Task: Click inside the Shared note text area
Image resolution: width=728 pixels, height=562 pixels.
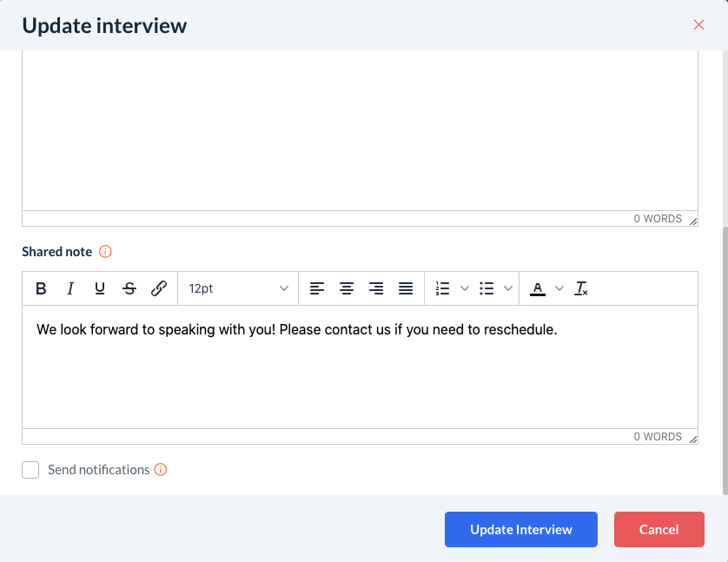Action: click(x=360, y=374)
